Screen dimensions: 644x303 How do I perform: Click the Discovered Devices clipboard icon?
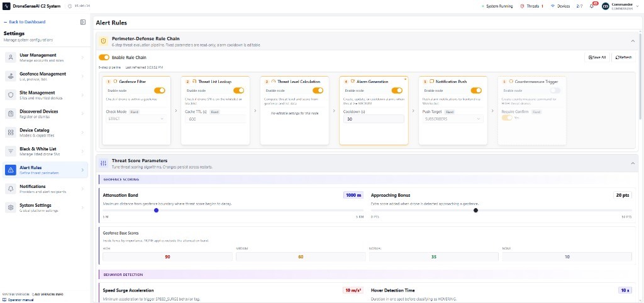(x=11, y=114)
